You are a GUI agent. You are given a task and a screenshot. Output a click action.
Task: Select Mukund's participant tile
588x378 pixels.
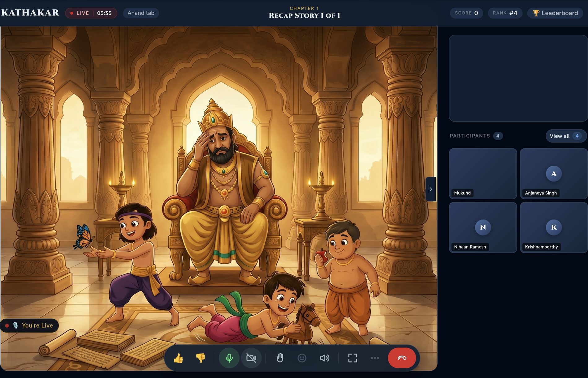pyautogui.click(x=483, y=173)
